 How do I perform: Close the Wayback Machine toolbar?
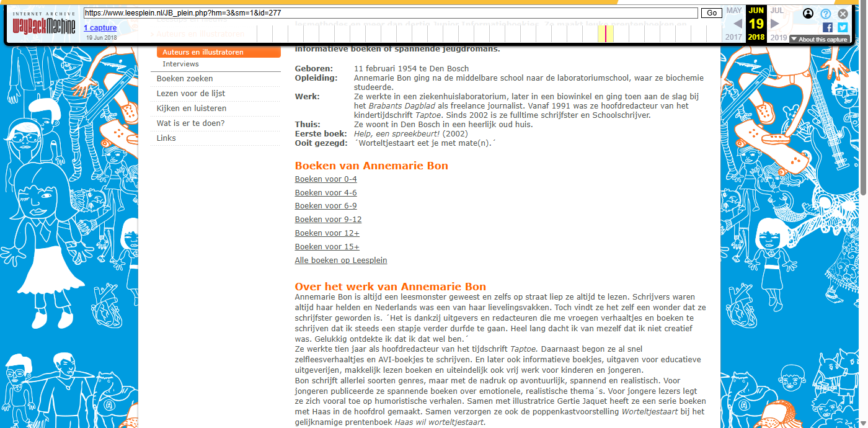coord(843,14)
